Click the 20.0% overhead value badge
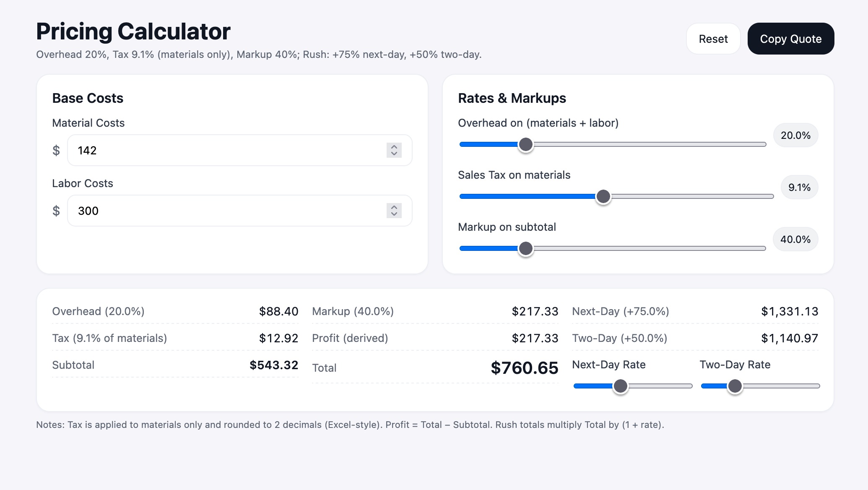Image resolution: width=868 pixels, height=490 pixels. tap(795, 136)
